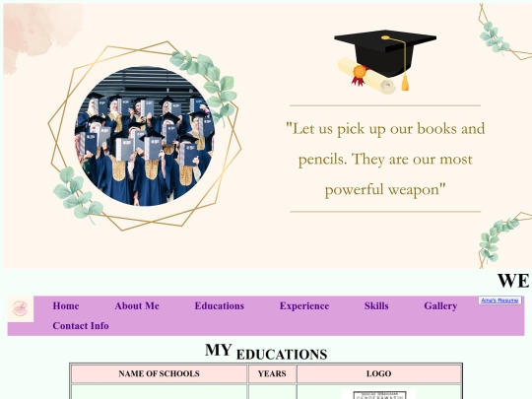532x399 pixels.
Task: Go to the About Me section
Action: pyautogui.click(x=137, y=306)
